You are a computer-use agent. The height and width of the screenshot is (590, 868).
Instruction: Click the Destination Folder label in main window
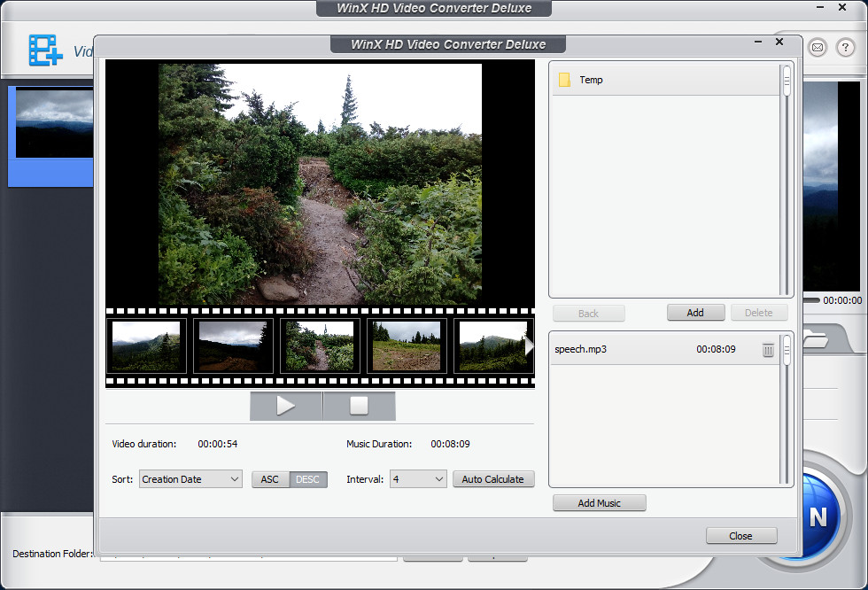pyautogui.click(x=52, y=554)
